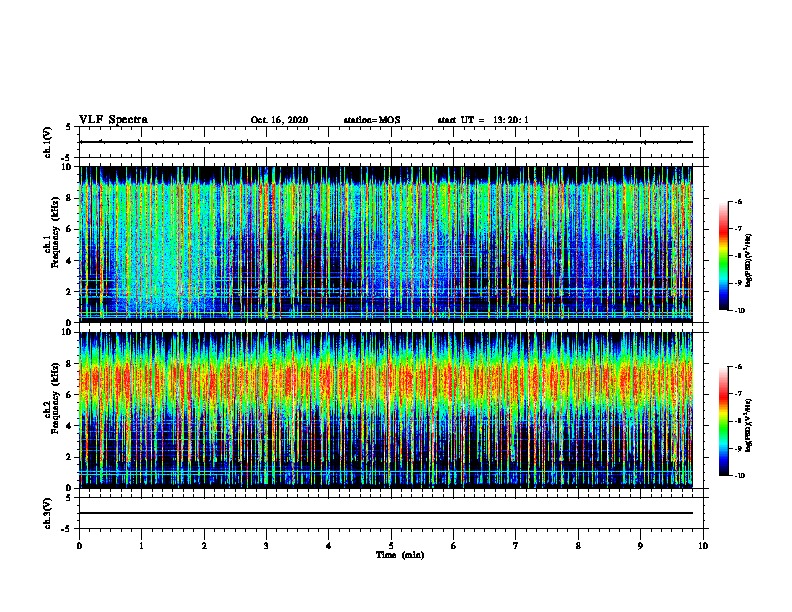The width and height of the screenshot is (792, 612).
Task: Click the "ch.1(V)" waveform axis label
Action: (48, 142)
